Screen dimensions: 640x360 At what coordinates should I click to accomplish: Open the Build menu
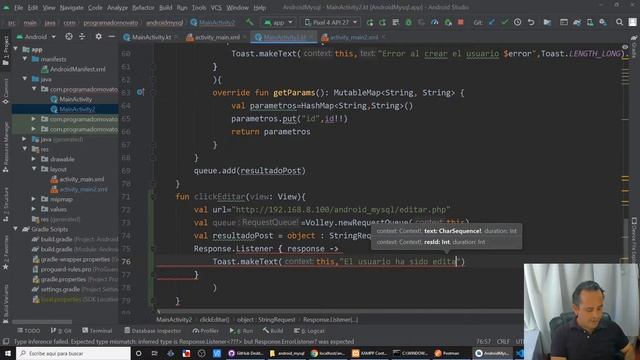pos(166,8)
